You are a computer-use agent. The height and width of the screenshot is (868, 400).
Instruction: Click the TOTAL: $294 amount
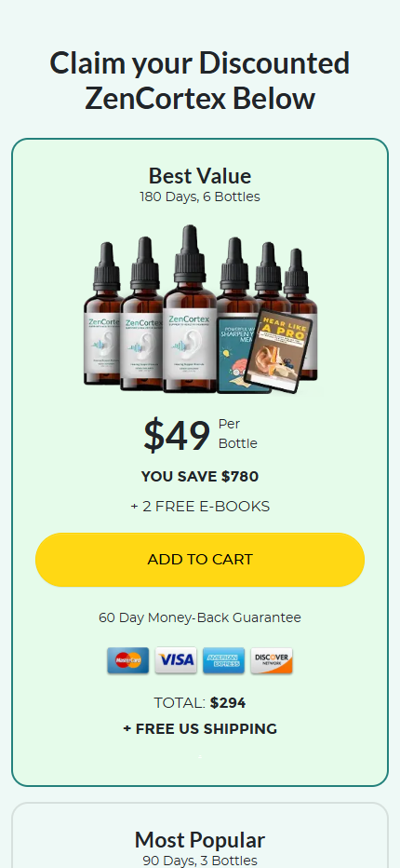point(200,703)
